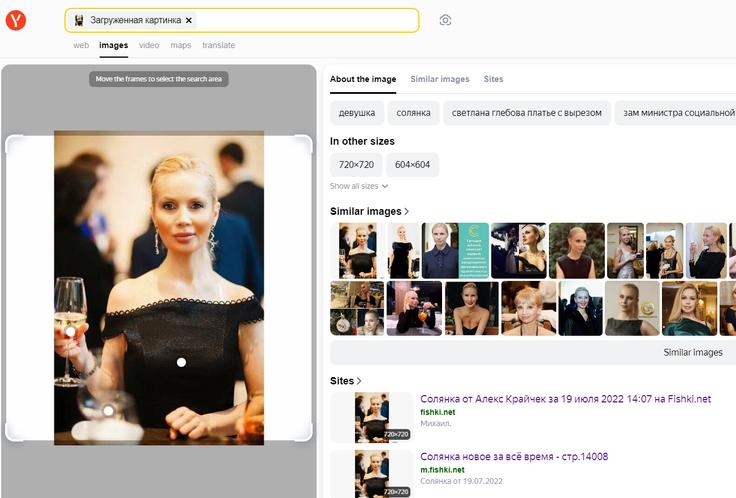
Task: Open first similar image thumbnail with champagne glass
Action: pyautogui.click(x=358, y=251)
